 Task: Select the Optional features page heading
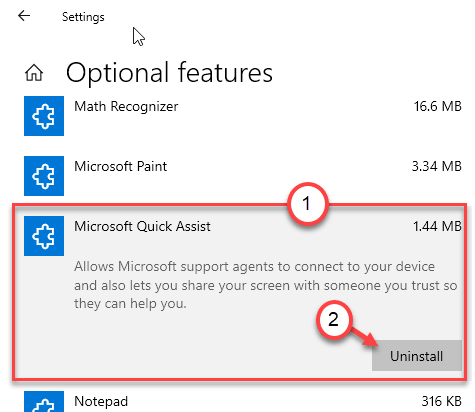point(169,73)
